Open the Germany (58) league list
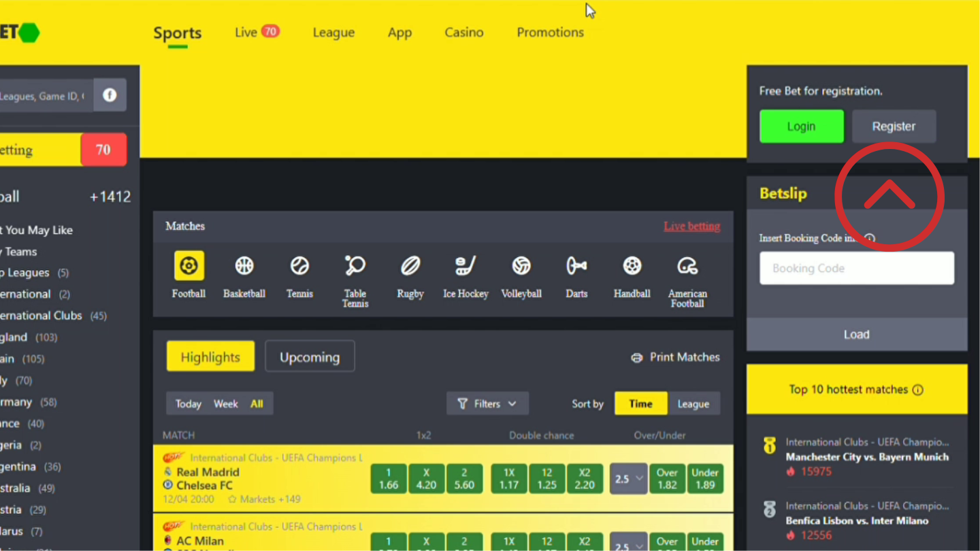 pos(29,402)
